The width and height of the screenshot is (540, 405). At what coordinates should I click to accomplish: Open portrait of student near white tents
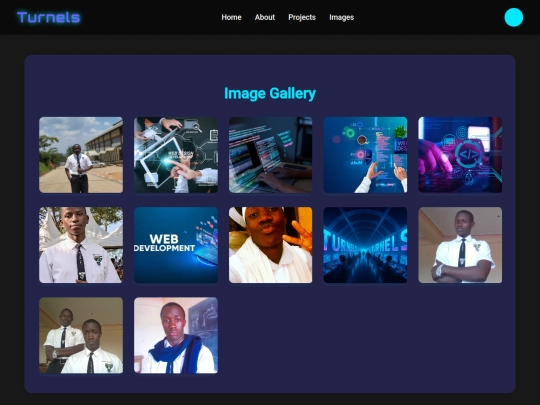point(81,245)
